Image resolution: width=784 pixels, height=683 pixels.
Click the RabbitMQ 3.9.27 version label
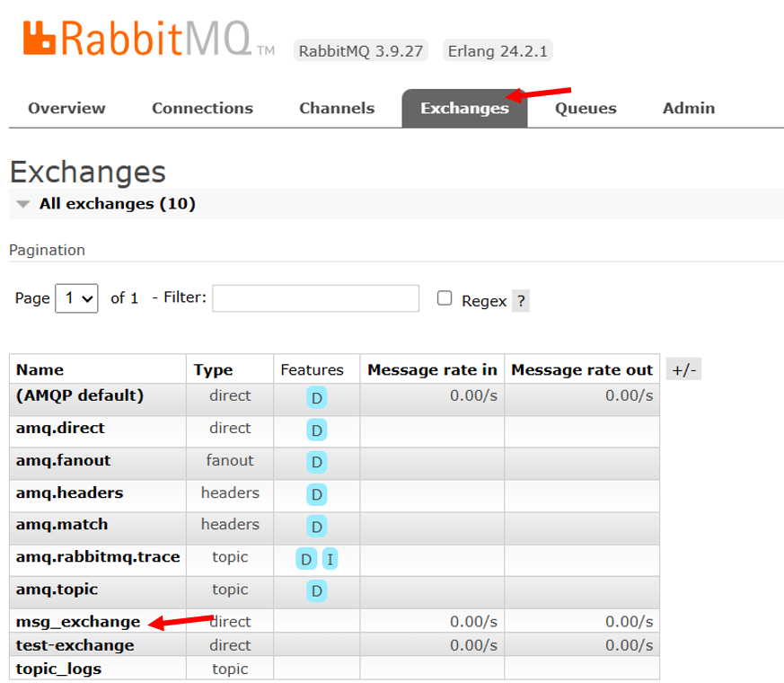pos(360,50)
